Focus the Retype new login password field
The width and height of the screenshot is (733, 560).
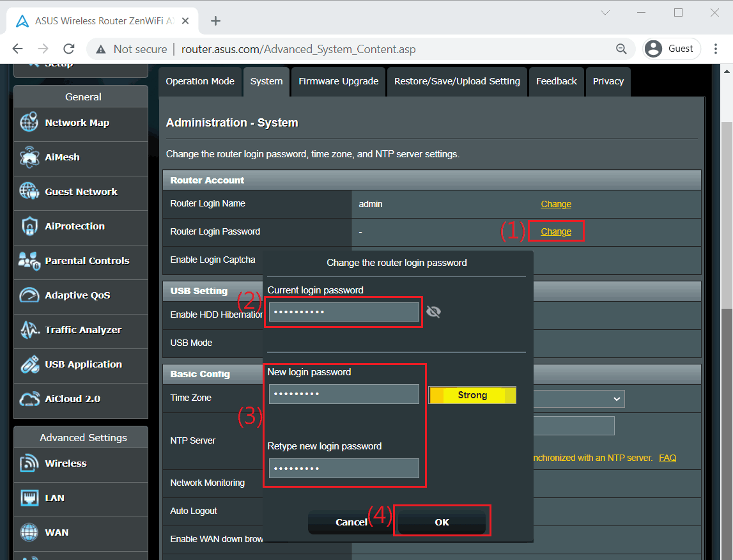pos(344,469)
